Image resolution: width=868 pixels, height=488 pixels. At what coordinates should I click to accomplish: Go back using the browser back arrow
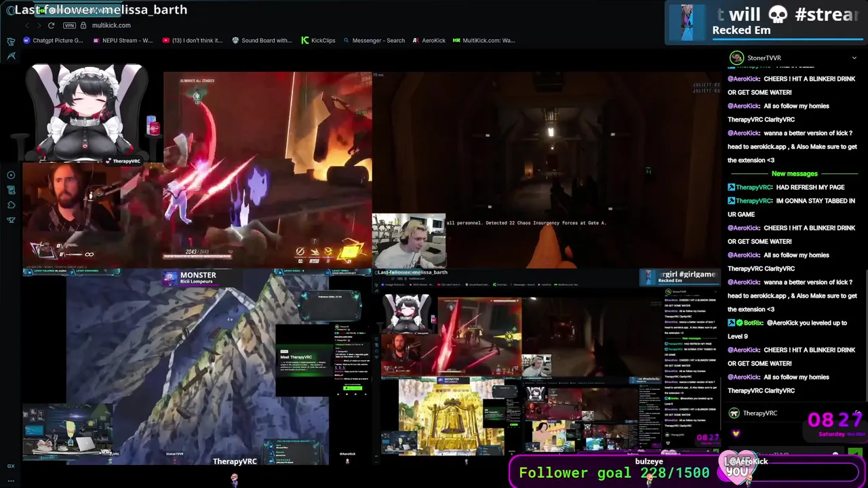[x=27, y=25]
